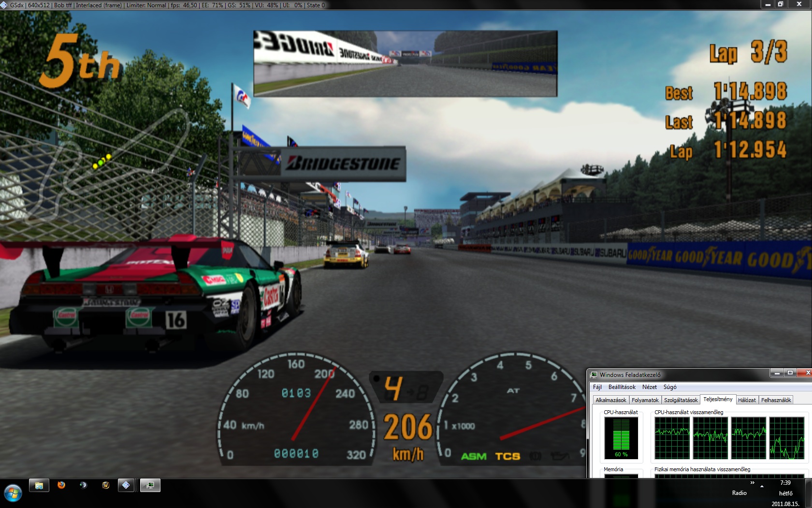Screen dimensions: 812x508
Task: Click the Last lap time label
Action: pyautogui.click(x=679, y=122)
